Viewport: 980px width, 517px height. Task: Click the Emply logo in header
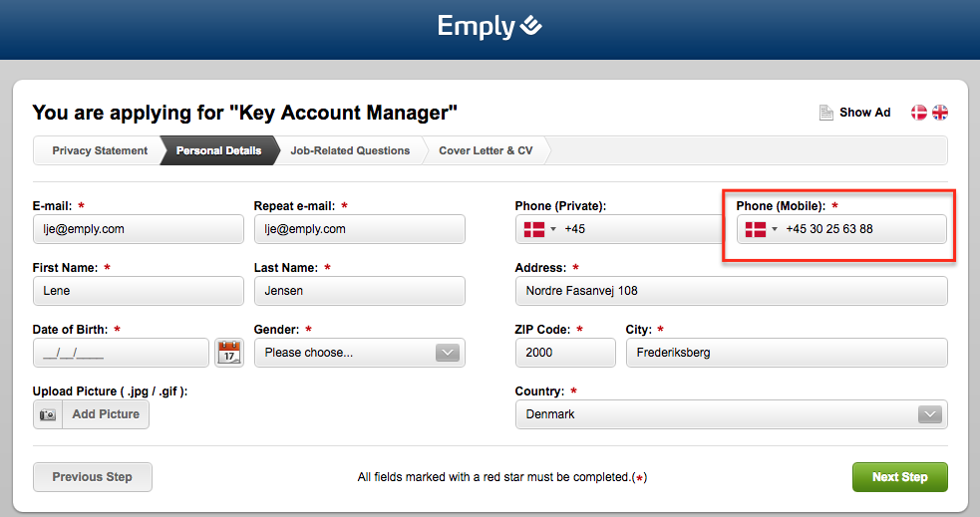click(x=490, y=27)
